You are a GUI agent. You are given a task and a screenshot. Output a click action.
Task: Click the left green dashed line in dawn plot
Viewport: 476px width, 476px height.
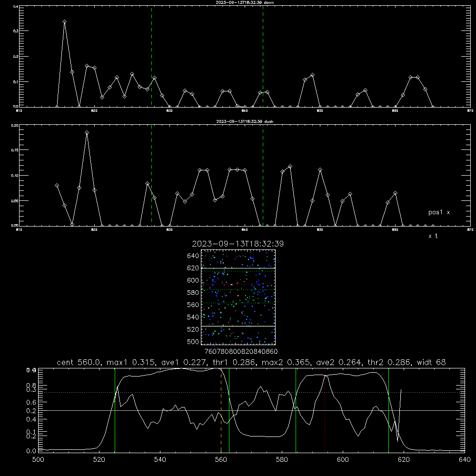tap(151, 56)
